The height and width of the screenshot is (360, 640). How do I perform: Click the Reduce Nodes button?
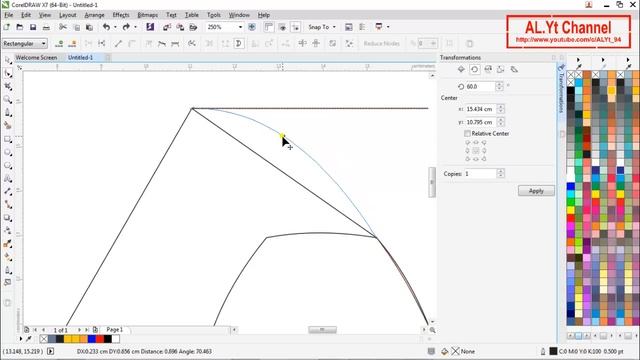click(382, 44)
